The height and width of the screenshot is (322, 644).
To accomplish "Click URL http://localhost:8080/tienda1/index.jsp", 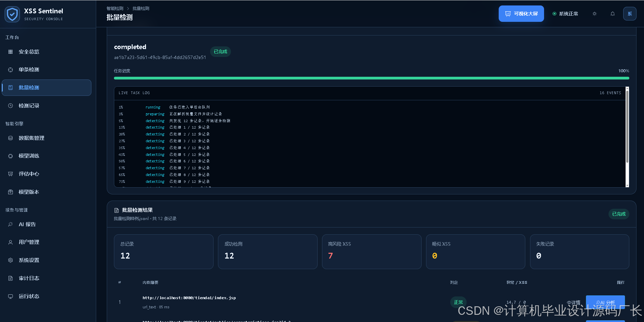I will [189, 298].
